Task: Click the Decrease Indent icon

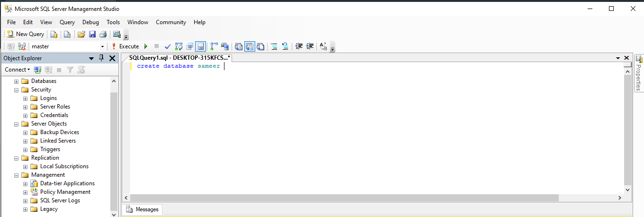Action: (299, 46)
